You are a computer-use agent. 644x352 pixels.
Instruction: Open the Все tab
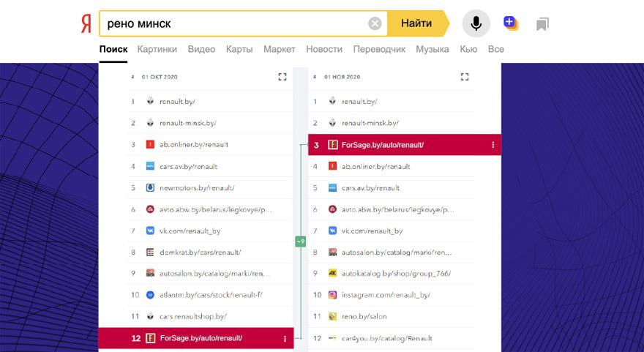point(495,49)
